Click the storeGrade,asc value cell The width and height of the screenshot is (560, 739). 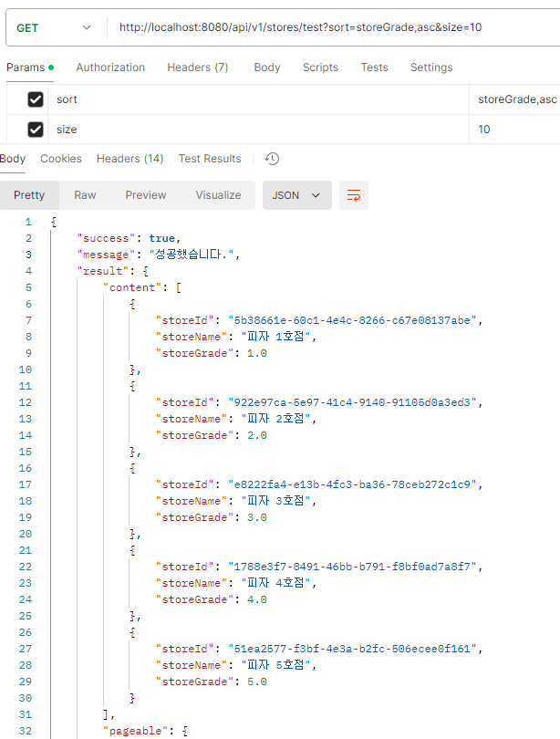[x=514, y=99]
